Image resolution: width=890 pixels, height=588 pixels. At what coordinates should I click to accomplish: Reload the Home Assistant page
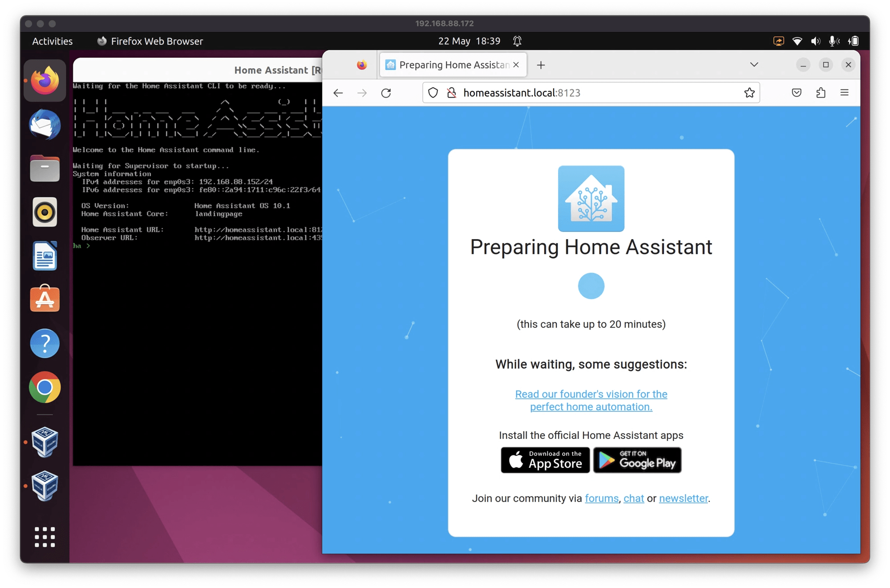(386, 93)
